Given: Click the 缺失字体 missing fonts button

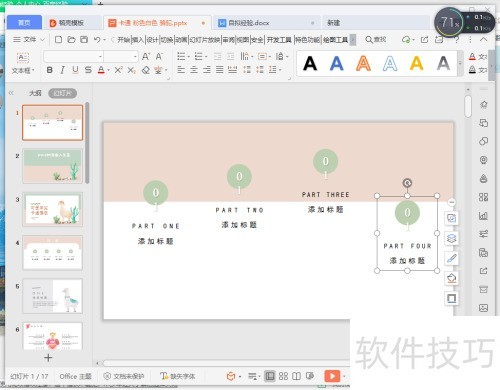Looking at the screenshot, I should coord(177,376).
